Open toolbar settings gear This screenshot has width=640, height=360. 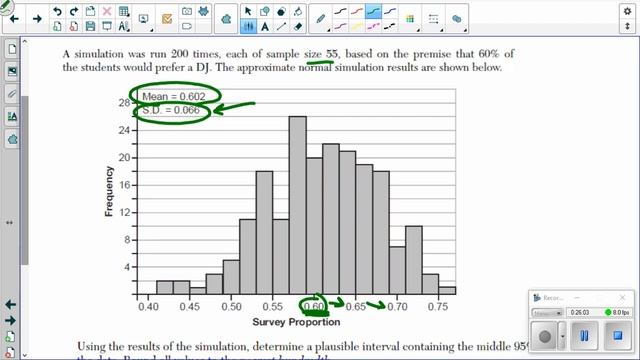(627, 11)
